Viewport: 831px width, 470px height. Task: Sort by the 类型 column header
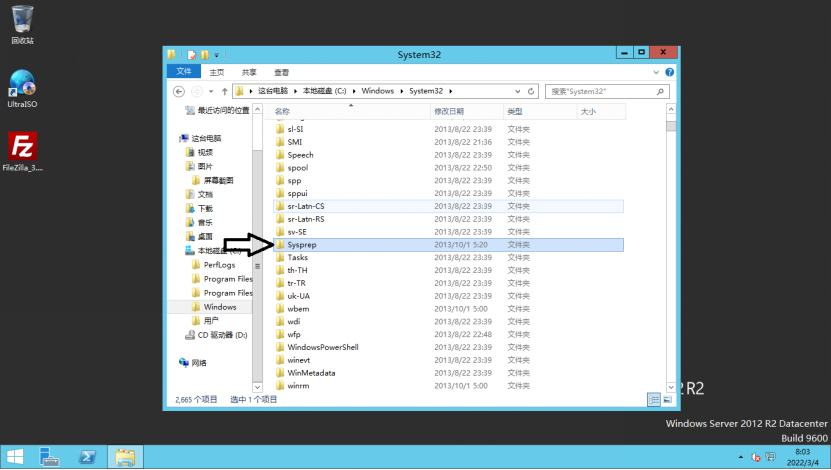(540, 111)
